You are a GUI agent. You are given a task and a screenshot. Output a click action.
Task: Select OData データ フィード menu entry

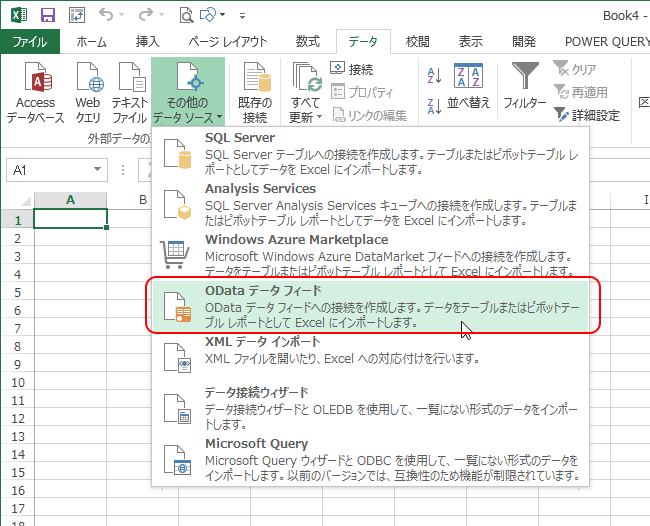pos(371,306)
